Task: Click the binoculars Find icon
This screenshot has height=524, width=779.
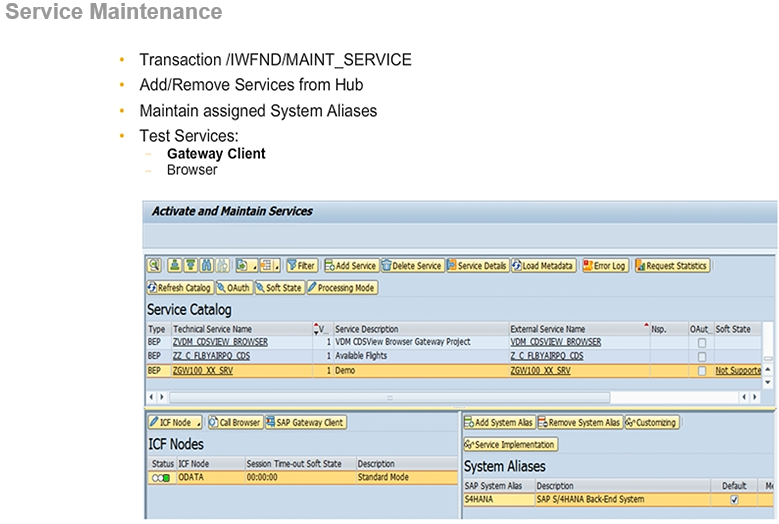Action: [207, 266]
